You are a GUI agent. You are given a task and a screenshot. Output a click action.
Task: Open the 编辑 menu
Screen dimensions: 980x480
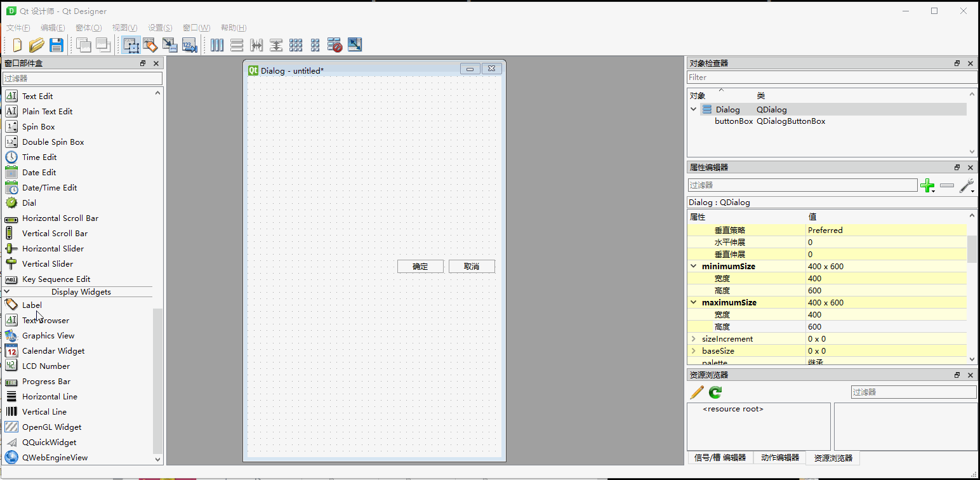point(53,27)
